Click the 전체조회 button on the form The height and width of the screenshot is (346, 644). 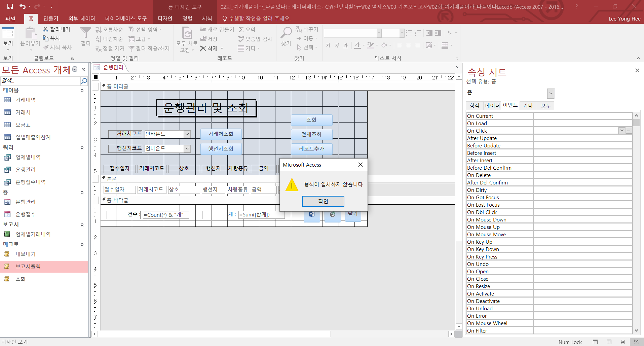[311, 134]
